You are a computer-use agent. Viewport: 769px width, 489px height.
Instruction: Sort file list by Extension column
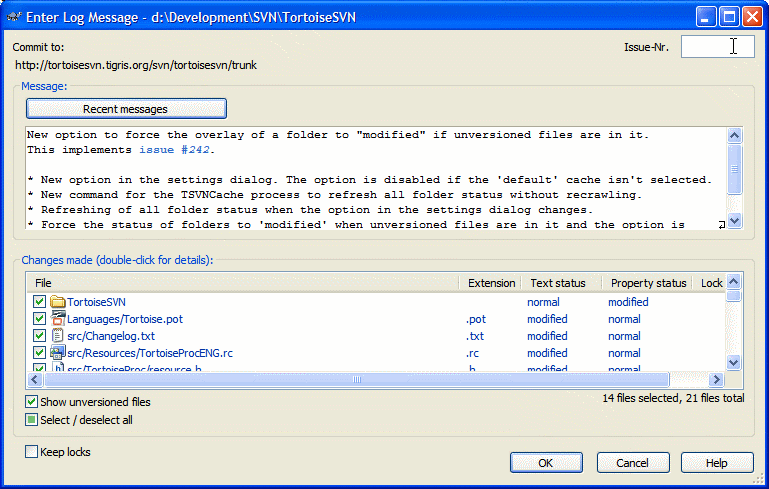(490, 283)
